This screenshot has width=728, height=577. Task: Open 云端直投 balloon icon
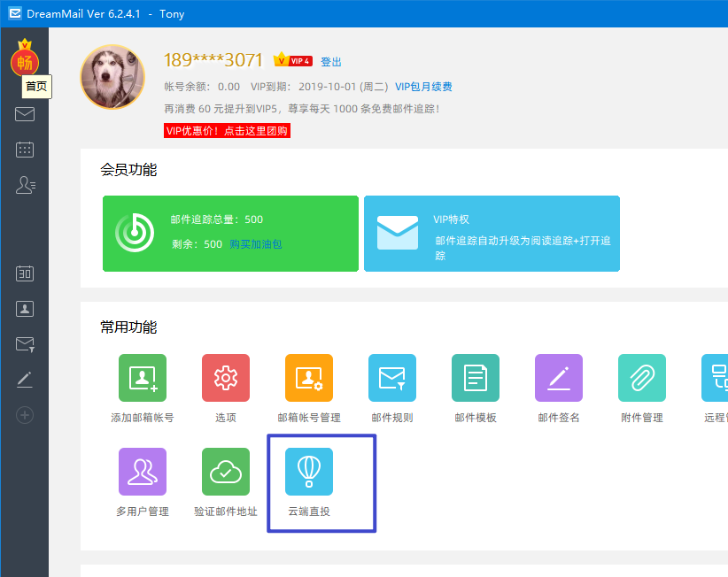309,472
